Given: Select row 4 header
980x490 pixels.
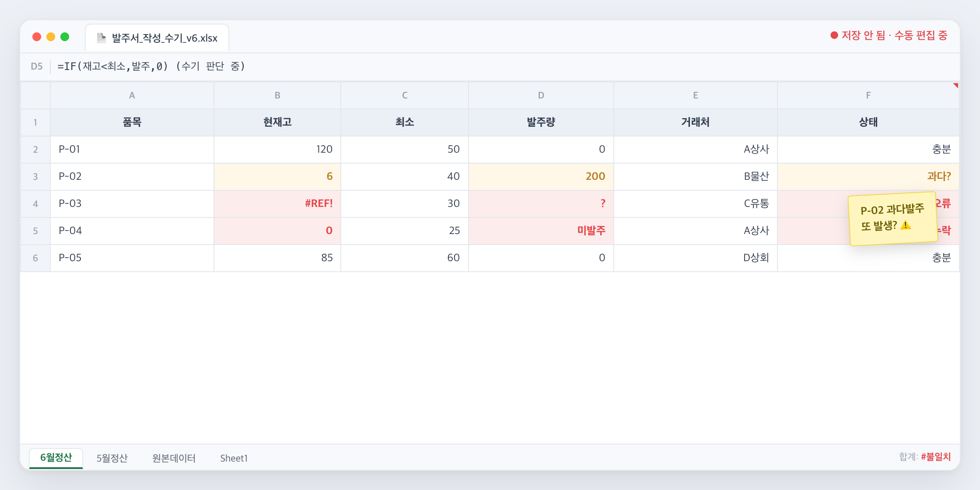Looking at the screenshot, I should coord(35,204).
